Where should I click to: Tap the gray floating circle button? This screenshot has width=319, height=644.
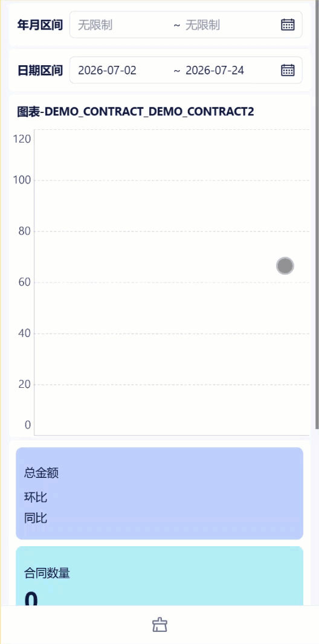285,266
